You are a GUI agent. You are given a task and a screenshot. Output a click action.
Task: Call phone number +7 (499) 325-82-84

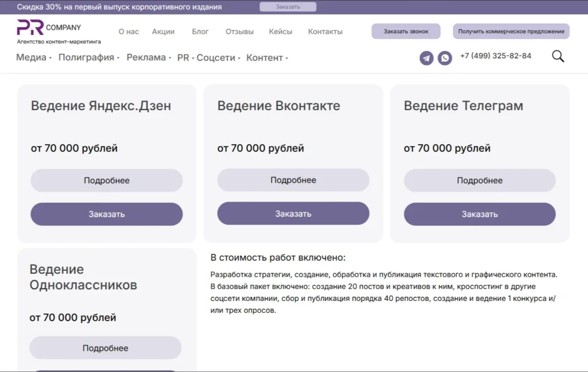coord(496,56)
